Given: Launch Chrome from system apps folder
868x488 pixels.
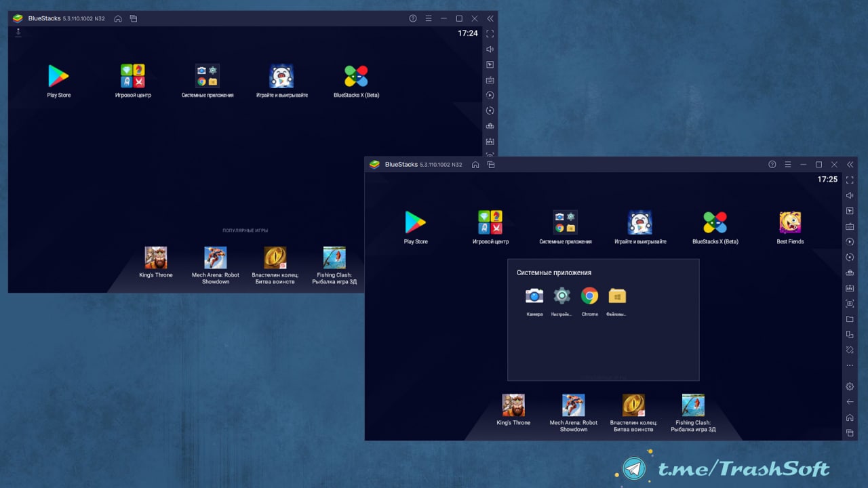Looking at the screenshot, I should pyautogui.click(x=589, y=296).
